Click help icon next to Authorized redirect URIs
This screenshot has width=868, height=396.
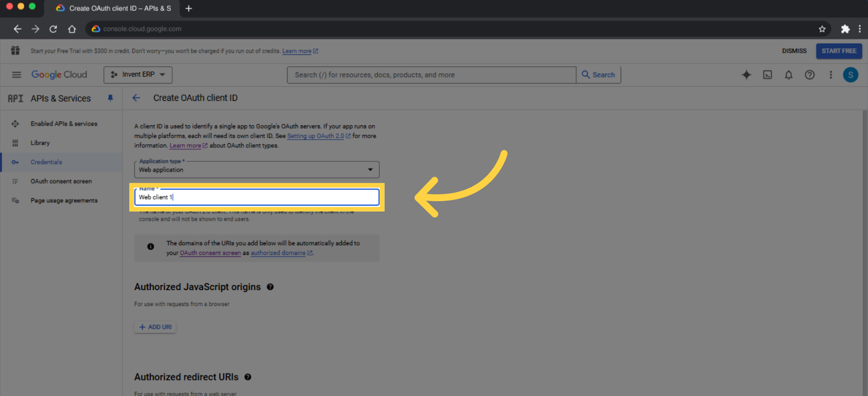248,377
